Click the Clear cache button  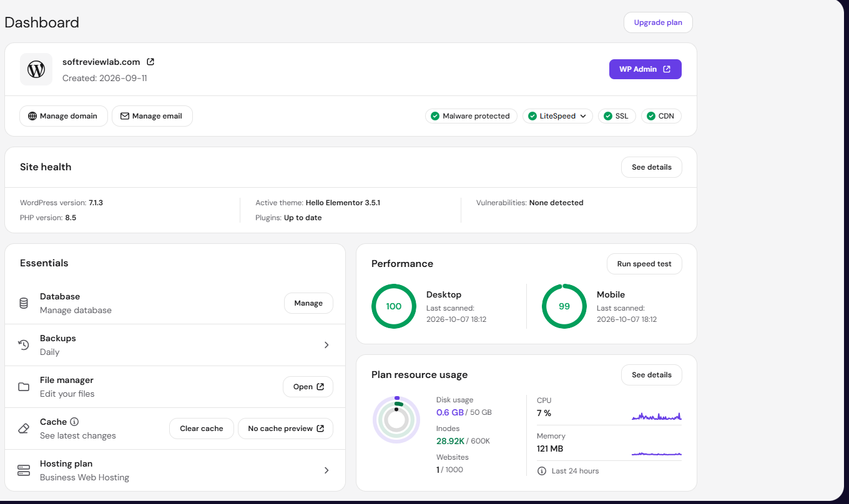click(x=202, y=429)
